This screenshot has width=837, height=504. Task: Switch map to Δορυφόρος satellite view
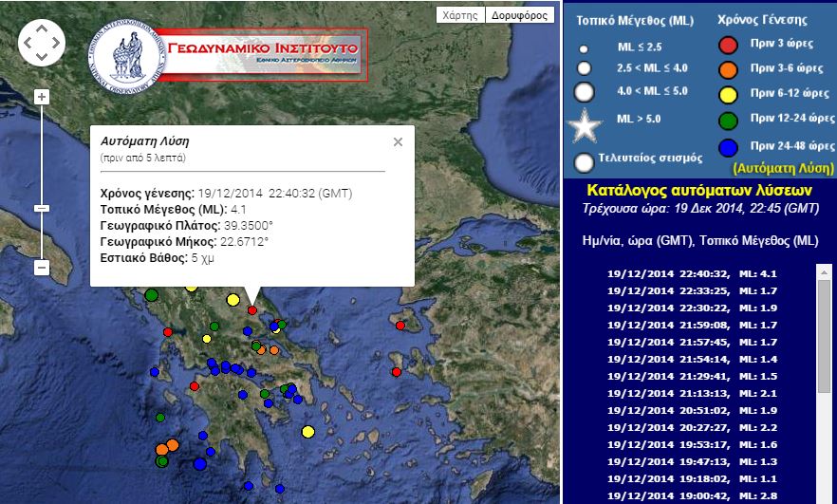pos(519,15)
